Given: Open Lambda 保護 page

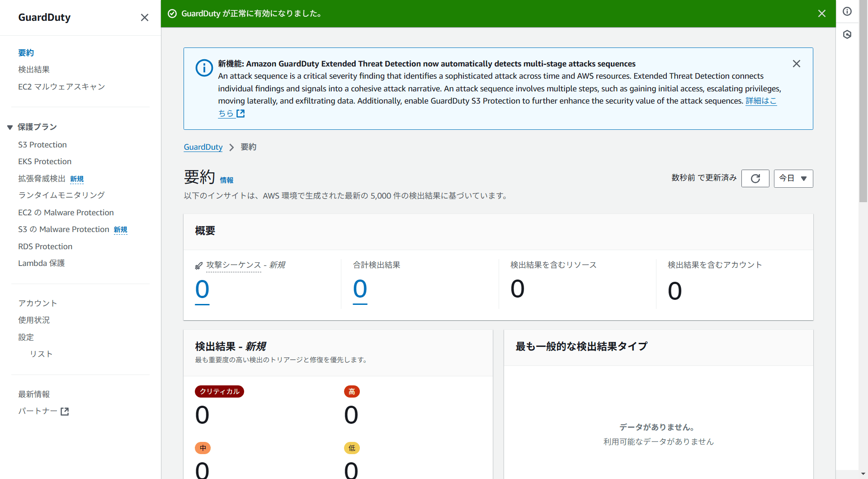Looking at the screenshot, I should [x=42, y=263].
